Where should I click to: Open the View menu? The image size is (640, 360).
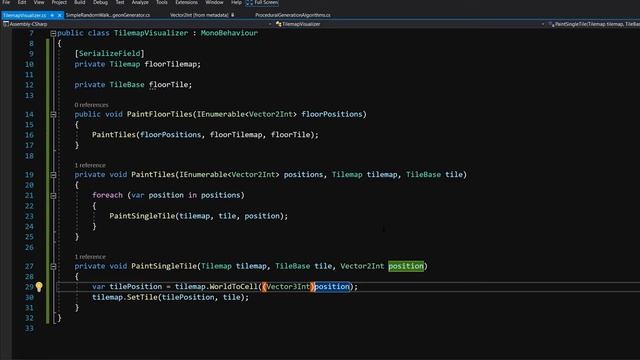(x=39, y=2)
